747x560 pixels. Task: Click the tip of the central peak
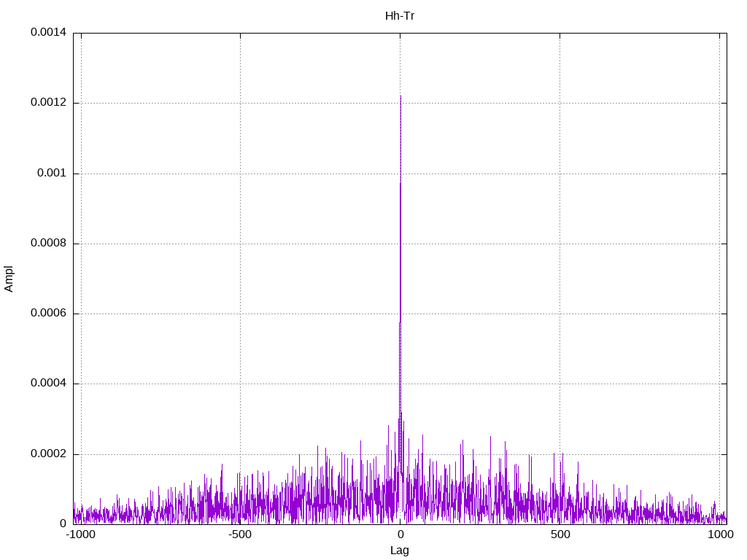(400, 96)
